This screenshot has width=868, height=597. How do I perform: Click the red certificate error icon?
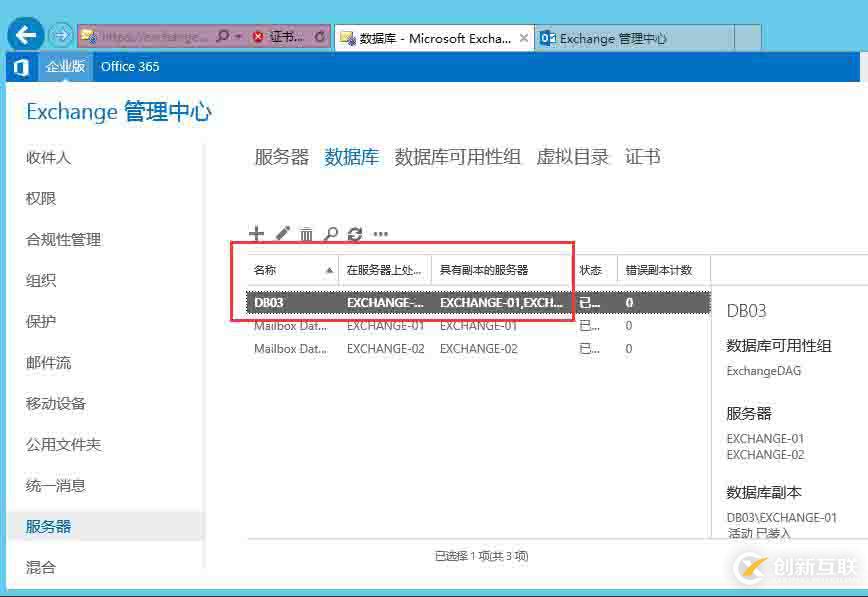[257, 37]
